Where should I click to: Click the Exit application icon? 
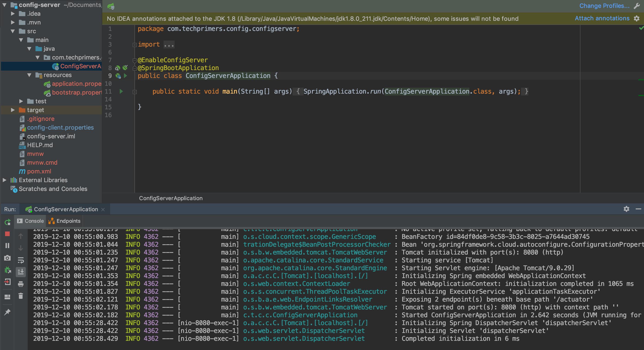coord(8,282)
